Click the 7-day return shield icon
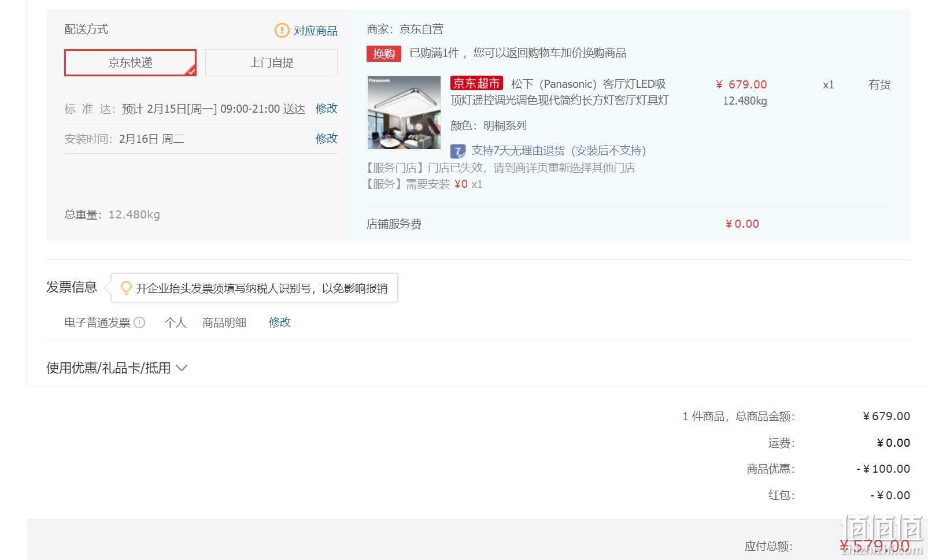Screen dimensions: 928x560 click(x=458, y=151)
